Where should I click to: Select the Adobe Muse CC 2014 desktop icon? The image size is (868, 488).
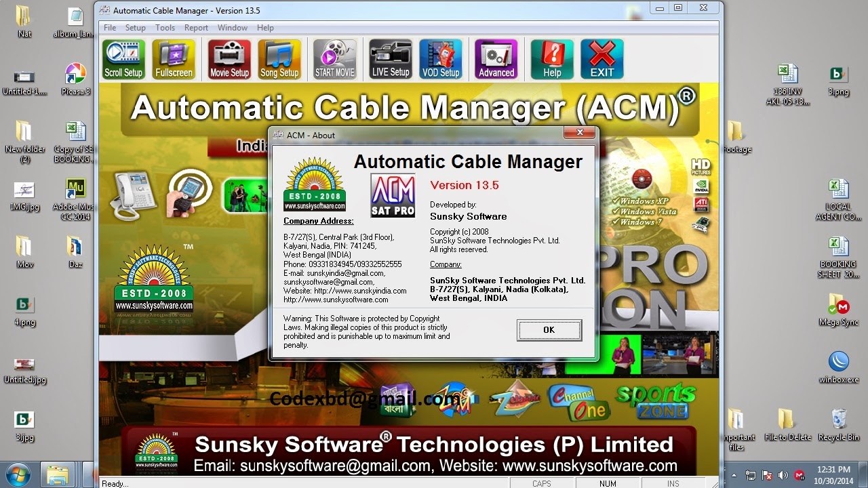pyautogui.click(x=75, y=199)
